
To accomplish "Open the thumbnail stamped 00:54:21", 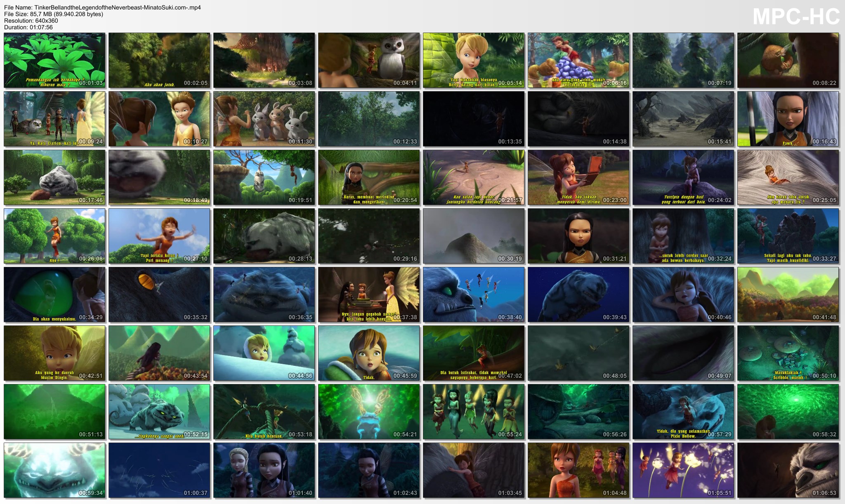I will point(369,412).
